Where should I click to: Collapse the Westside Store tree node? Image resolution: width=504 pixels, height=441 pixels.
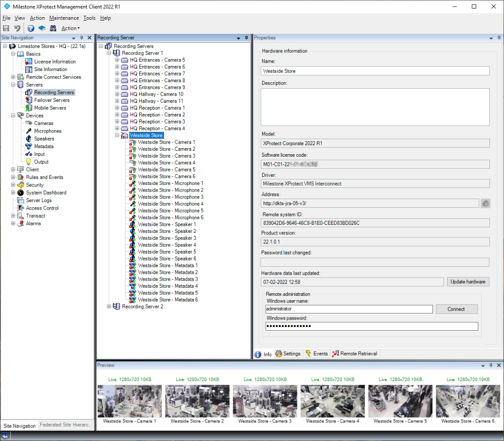(117, 136)
